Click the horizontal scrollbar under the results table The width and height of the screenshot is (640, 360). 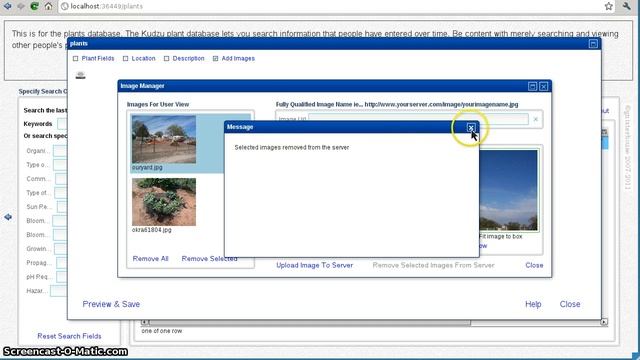309,322
